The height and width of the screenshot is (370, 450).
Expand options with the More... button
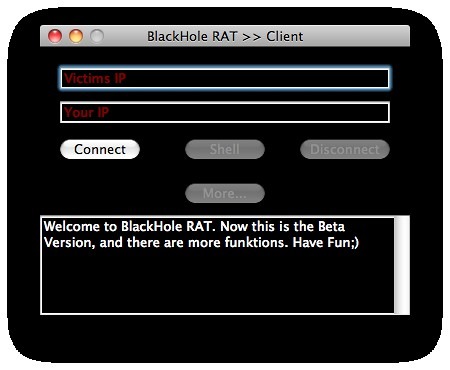coord(225,193)
